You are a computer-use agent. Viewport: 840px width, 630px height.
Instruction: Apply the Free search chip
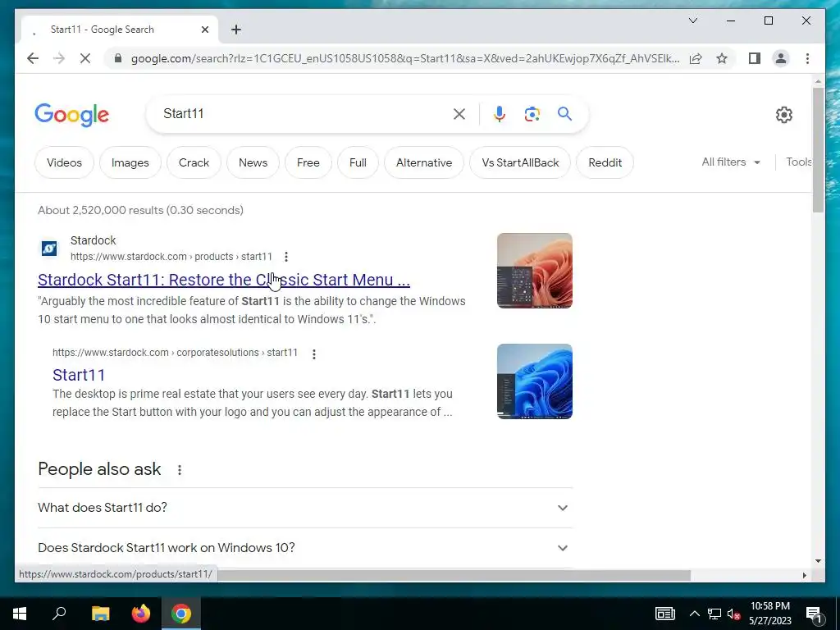[x=308, y=162]
